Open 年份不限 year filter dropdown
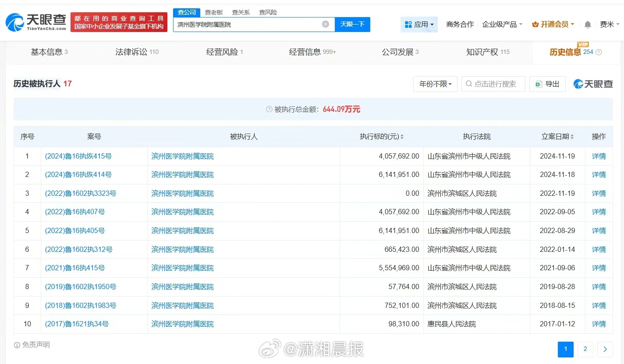Image resolution: width=624 pixels, height=364 pixels. point(435,84)
